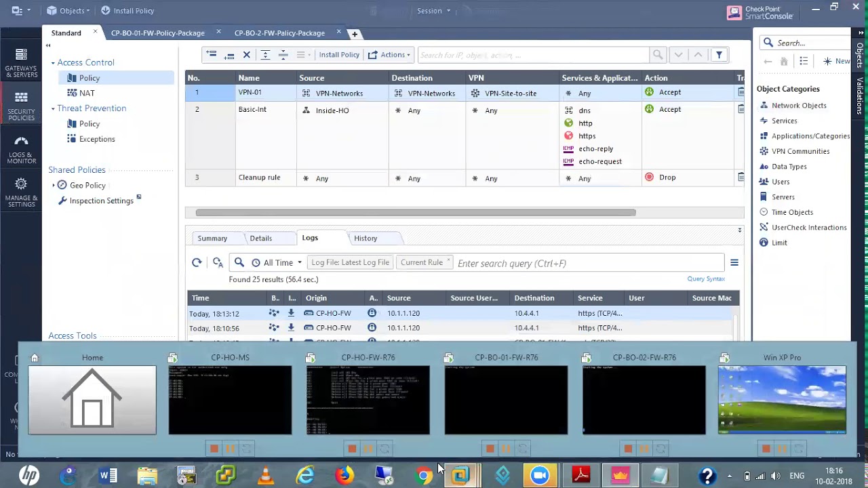Open the History tab

pos(366,239)
